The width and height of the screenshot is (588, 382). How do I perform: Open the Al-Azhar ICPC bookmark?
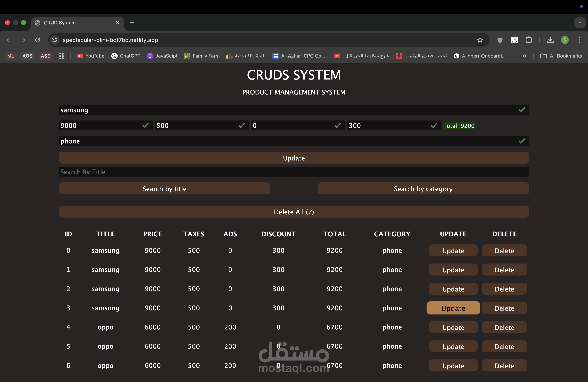[x=299, y=56]
